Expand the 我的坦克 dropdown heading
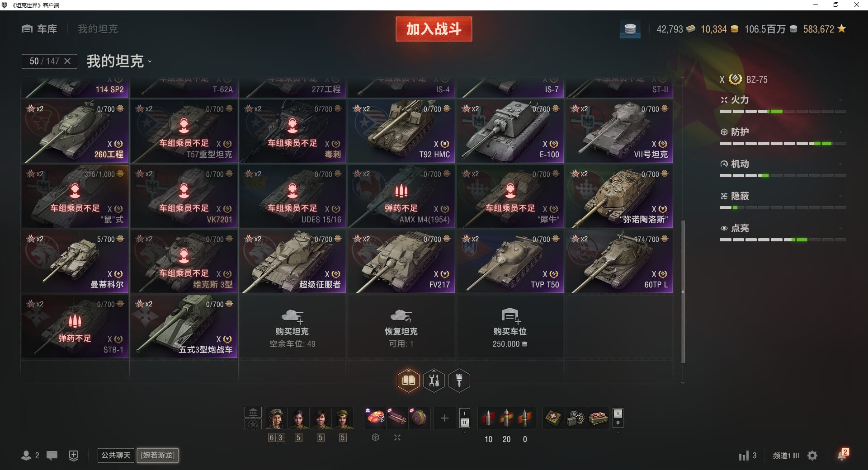The image size is (868, 470). tap(119, 61)
